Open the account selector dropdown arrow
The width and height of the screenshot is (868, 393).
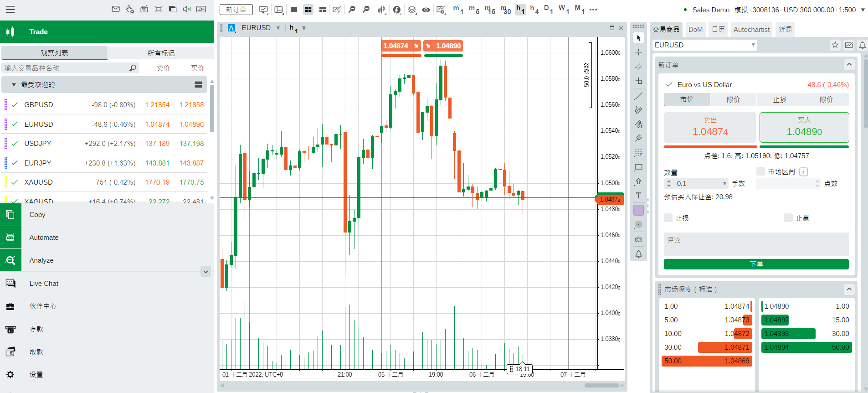(863, 10)
